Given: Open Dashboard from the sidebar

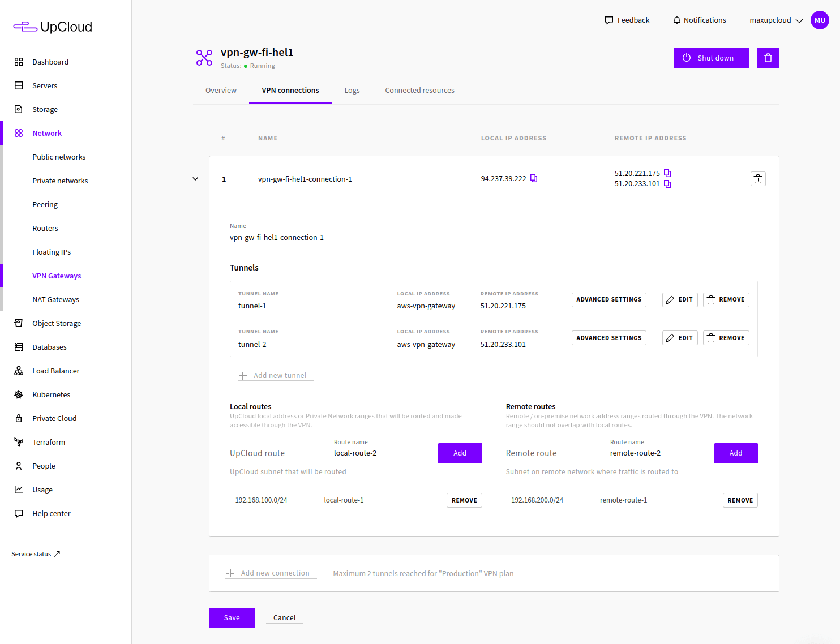Looking at the screenshot, I should click(x=50, y=62).
